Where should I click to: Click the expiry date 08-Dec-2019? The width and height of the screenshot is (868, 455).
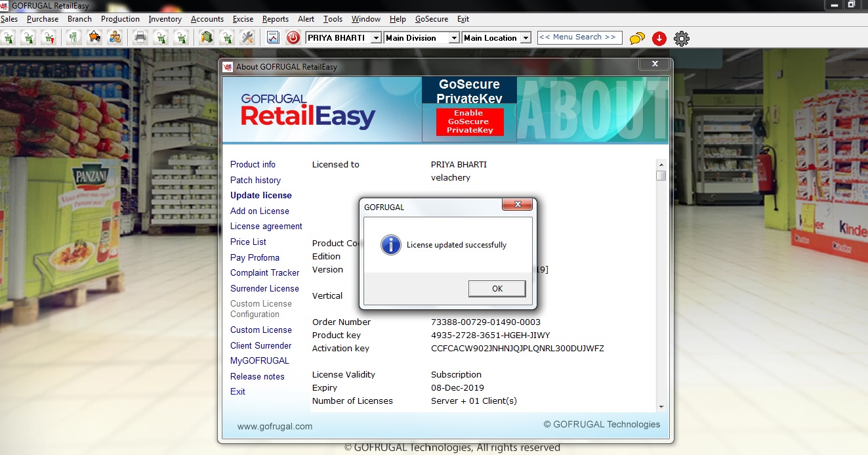pos(457,387)
